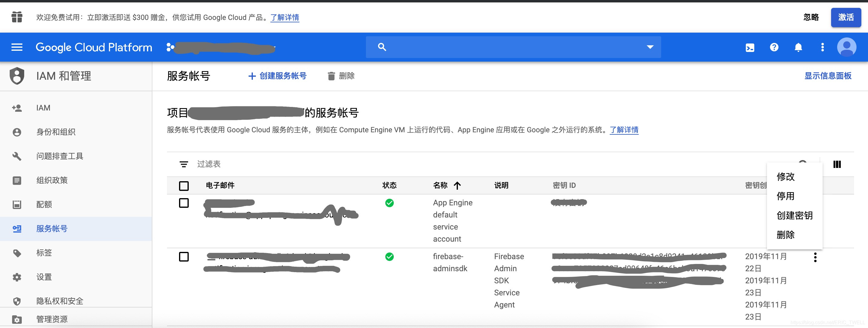This screenshot has height=328, width=868.
Task: Click the 激活 button in trial banner
Action: pos(846,17)
